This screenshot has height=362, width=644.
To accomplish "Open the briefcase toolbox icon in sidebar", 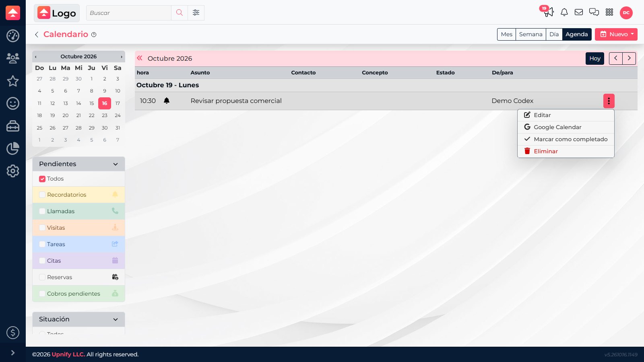I will (x=13, y=126).
